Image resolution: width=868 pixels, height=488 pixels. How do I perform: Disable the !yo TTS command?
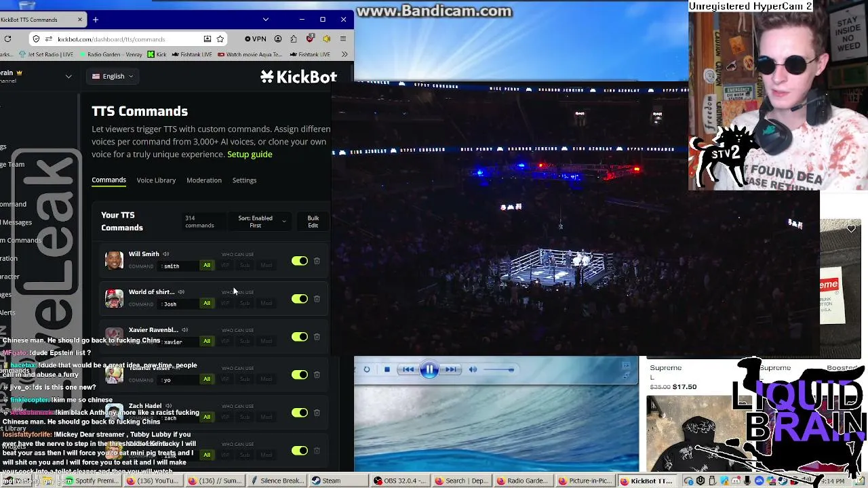(x=300, y=375)
